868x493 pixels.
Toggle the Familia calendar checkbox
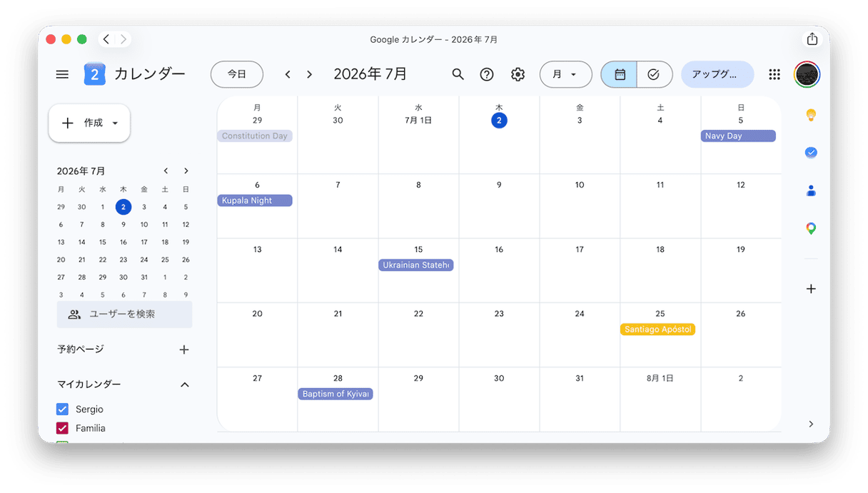(x=62, y=428)
